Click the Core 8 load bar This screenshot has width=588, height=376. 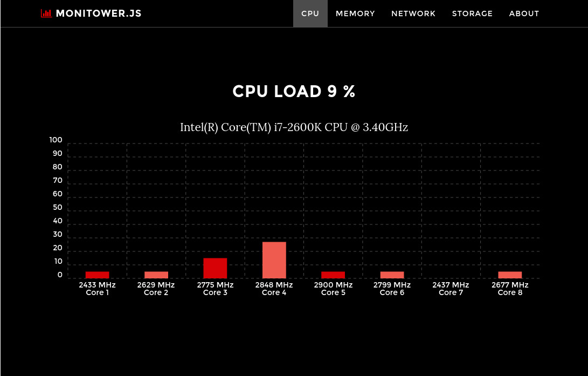click(x=510, y=275)
